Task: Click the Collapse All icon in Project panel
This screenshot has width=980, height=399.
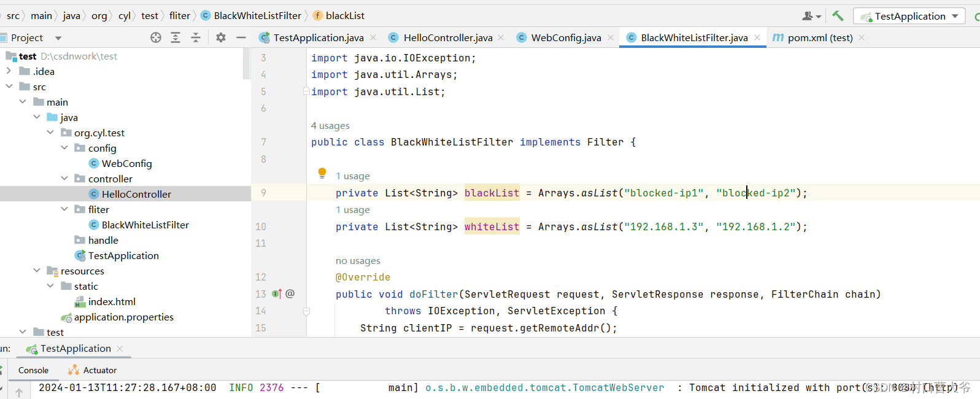Action: coord(196,37)
